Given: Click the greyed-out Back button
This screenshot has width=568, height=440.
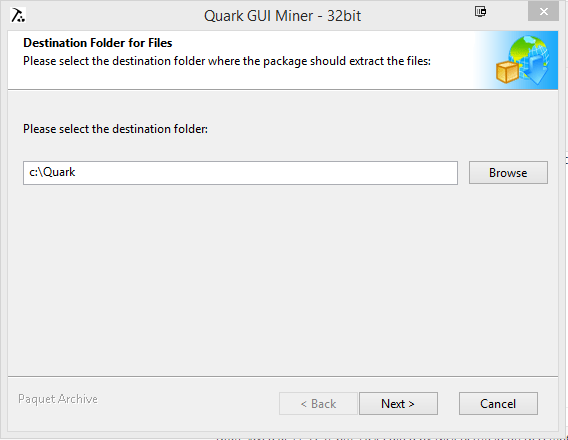Looking at the screenshot, I should click(x=318, y=403).
